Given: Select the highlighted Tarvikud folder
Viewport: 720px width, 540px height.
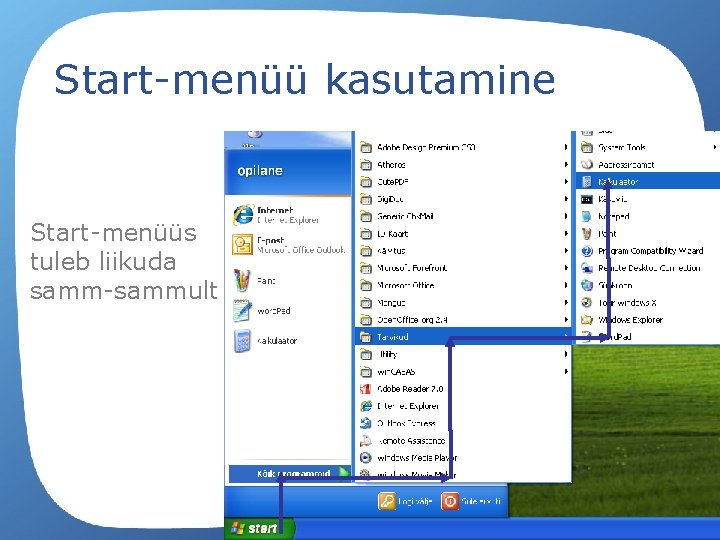Looking at the screenshot, I should coord(463,337).
